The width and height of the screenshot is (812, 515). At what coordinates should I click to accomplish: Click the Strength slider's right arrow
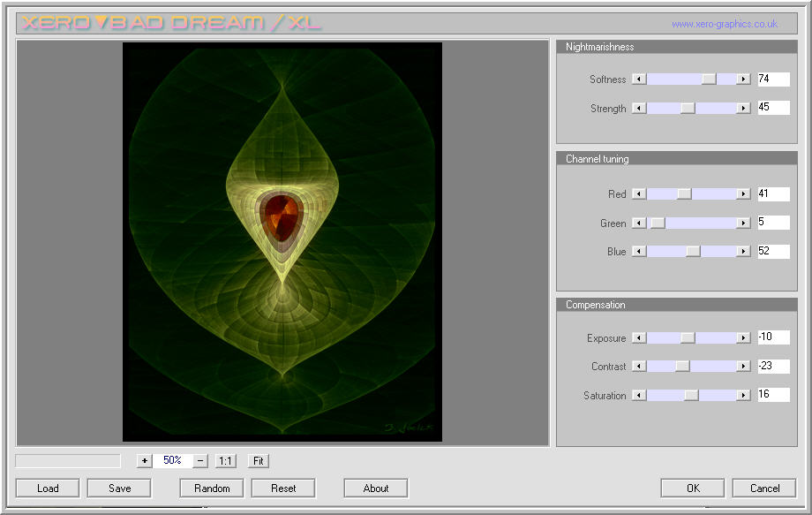[744, 109]
